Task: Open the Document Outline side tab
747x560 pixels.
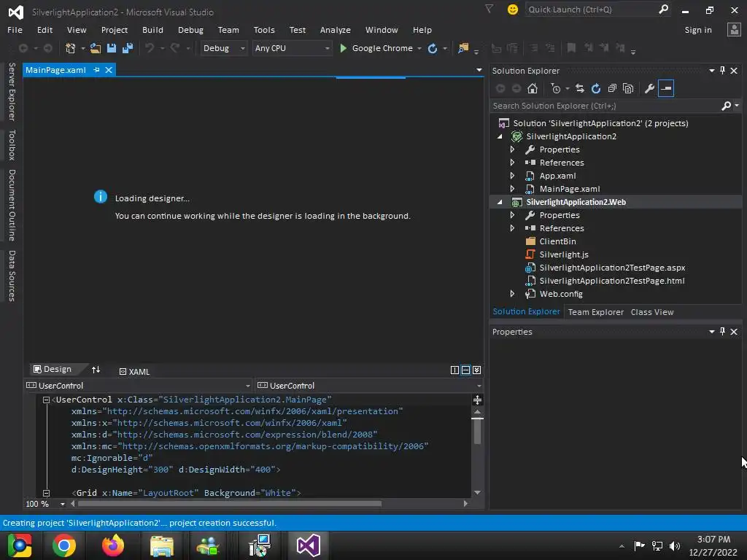Action: (12, 205)
